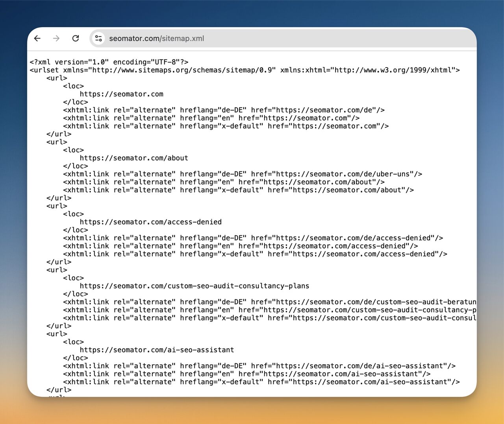Viewport: 504px width, 424px height.
Task: Click the https://seomator.com homepage loc URL
Action: click(x=122, y=94)
